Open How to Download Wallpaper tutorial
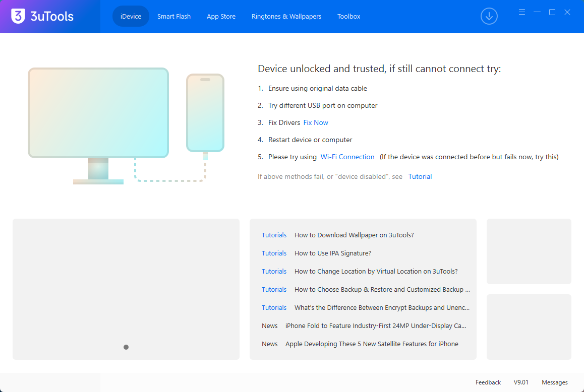The image size is (584, 392). click(x=354, y=235)
